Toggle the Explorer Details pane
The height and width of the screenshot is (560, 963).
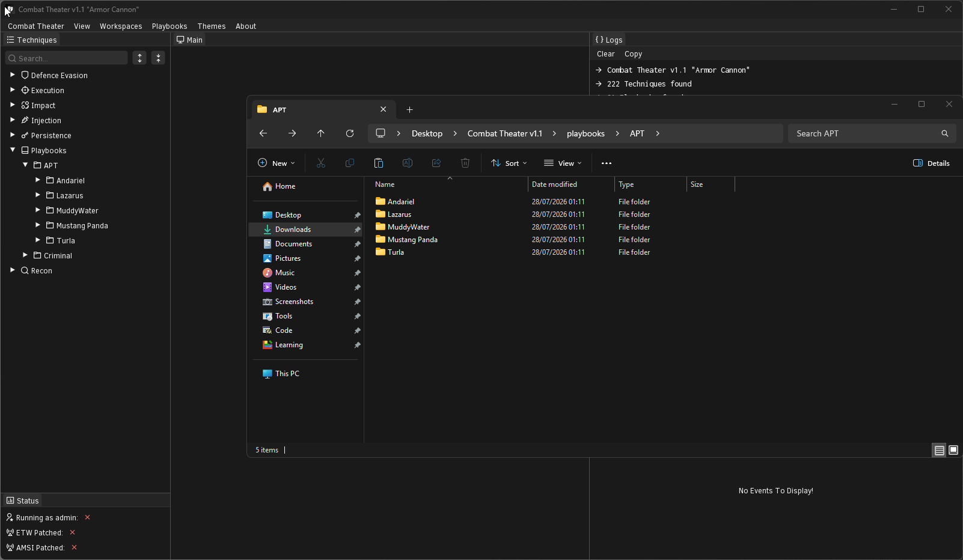(x=931, y=163)
